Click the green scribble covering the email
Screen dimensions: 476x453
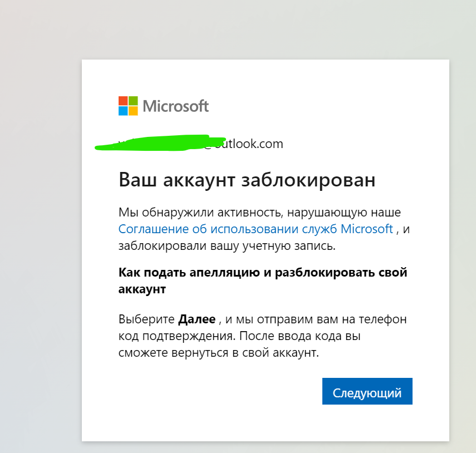[x=160, y=143]
